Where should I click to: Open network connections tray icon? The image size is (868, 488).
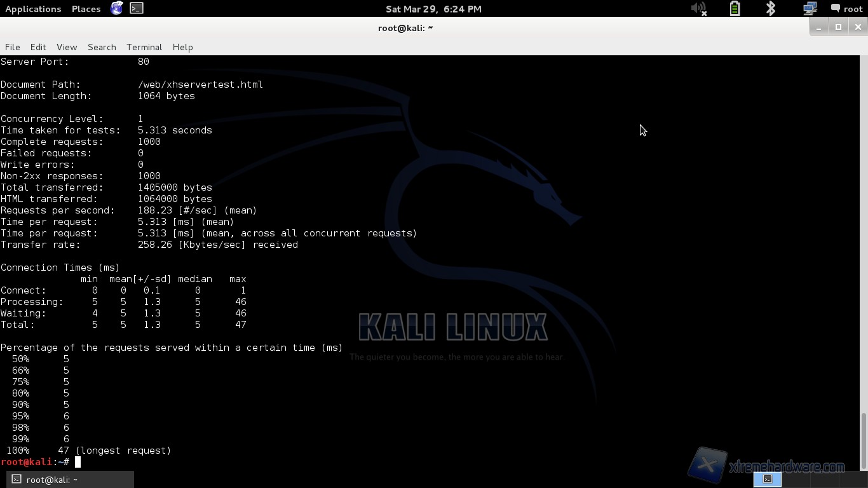click(x=810, y=8)
